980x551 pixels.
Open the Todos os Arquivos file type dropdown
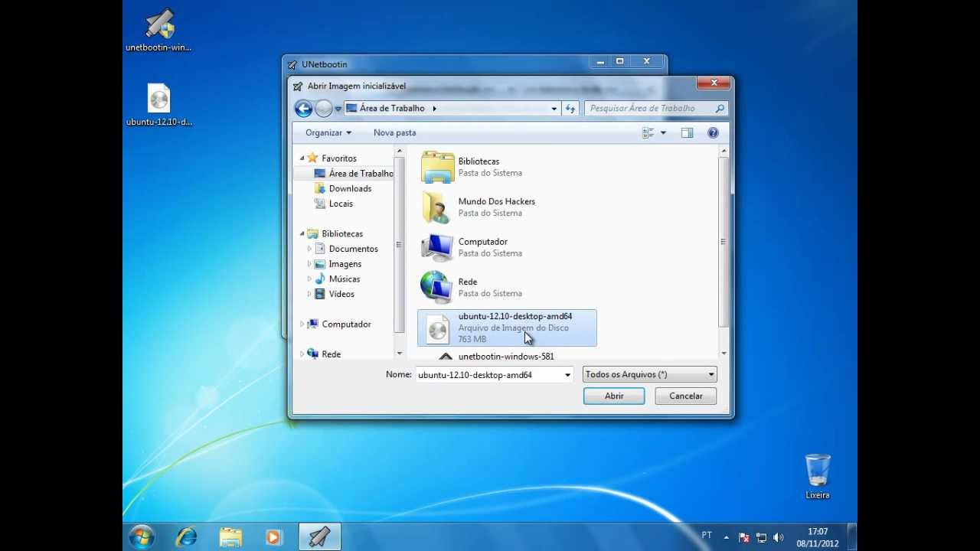pos(649,375)
